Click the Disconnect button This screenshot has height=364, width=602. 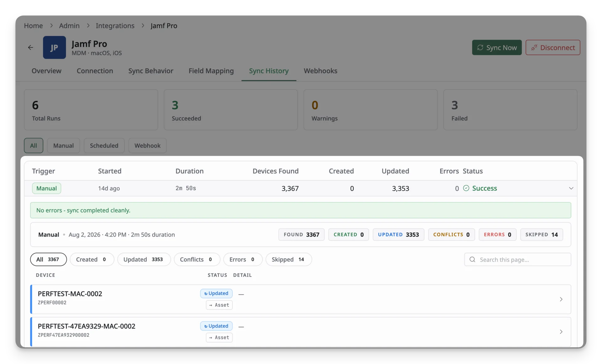553,47
